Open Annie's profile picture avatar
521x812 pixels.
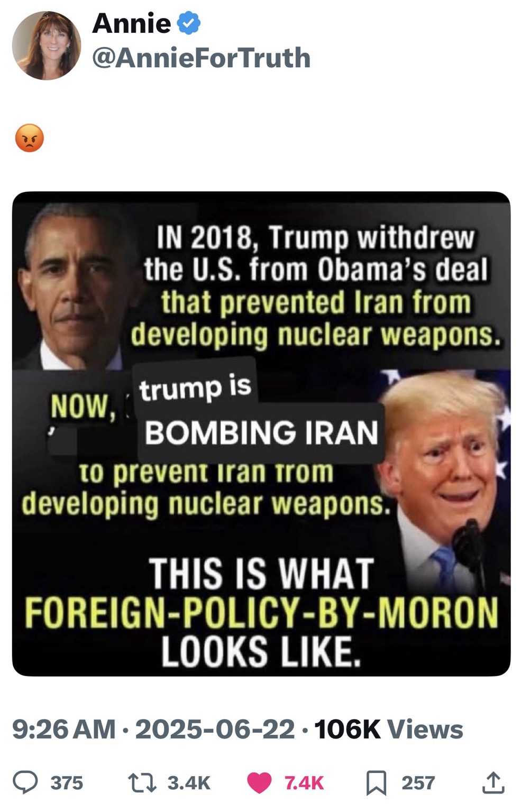[x=47, y=45]
